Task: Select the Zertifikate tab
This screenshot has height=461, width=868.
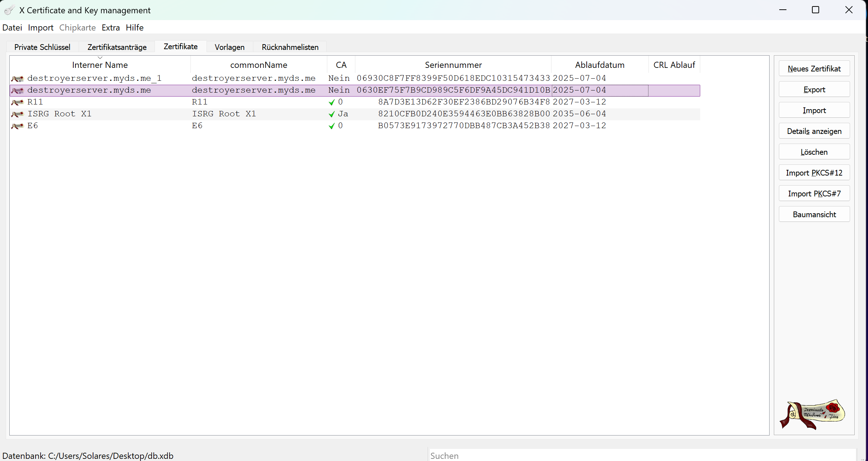Action: coord(181,46)
